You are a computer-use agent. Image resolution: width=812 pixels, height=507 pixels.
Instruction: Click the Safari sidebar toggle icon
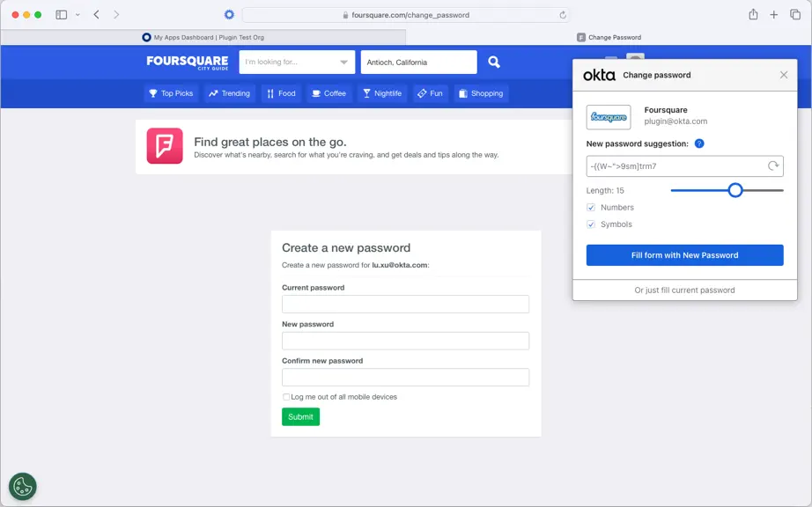pos(61,14)
